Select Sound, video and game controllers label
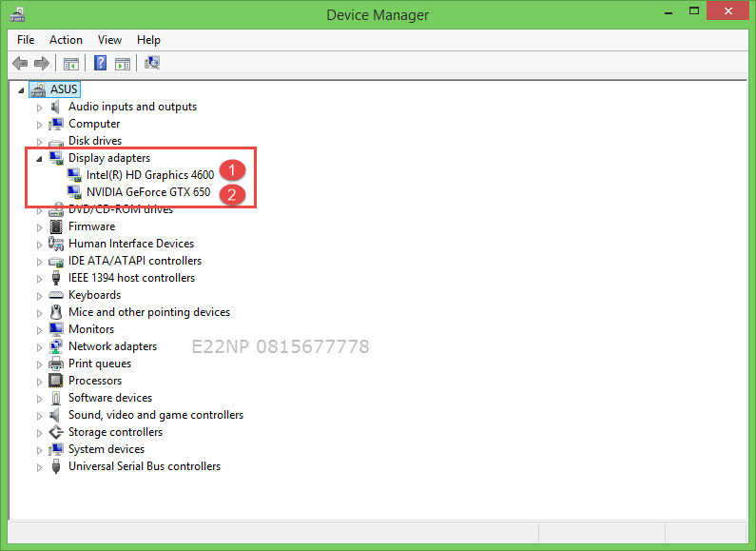The image size is (756, 551). click(156, 415)
